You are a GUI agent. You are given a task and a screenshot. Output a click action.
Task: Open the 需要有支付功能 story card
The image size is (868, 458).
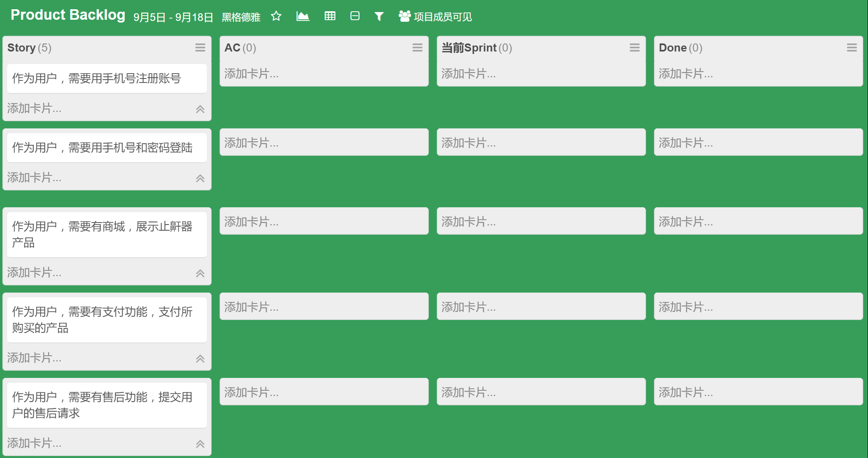pos(107,320)
